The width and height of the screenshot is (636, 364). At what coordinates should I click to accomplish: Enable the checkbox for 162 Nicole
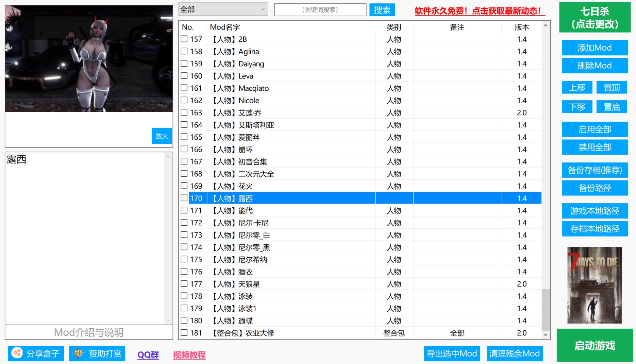[184, 100]
